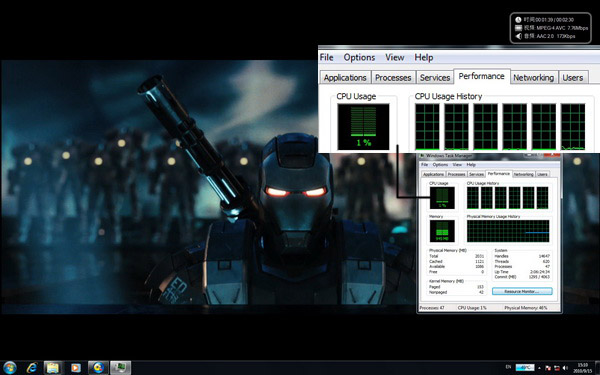Switch to Networking tab in Windows Task Manager window
The image size is (600, 375).
click(523, 174)
